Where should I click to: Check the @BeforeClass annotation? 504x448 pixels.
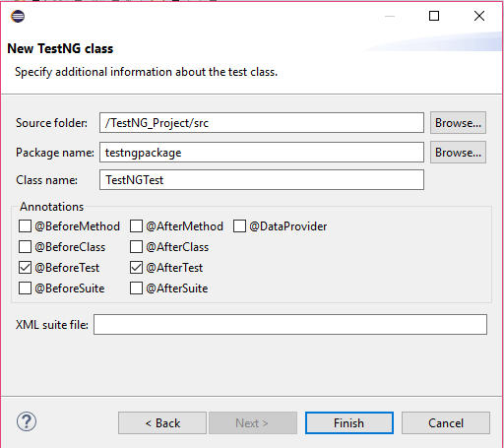[25, 247]
